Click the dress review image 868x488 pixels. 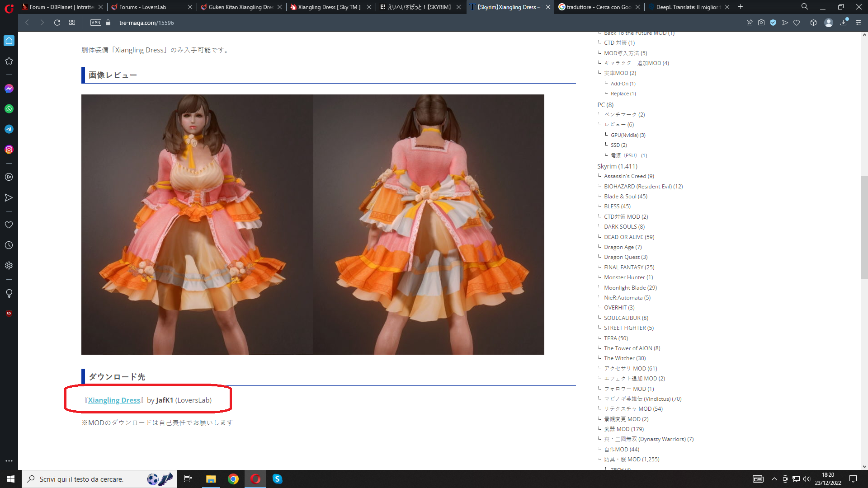pos(313,225)
